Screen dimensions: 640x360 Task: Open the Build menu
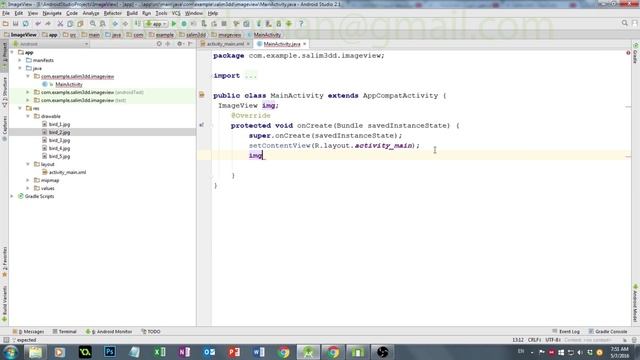pyautogui.click(x=132, y=13)
